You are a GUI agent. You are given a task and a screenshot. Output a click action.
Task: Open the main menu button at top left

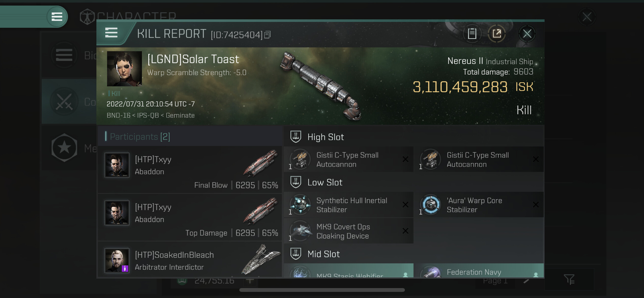pyautogui.click(x=57, y=17)
